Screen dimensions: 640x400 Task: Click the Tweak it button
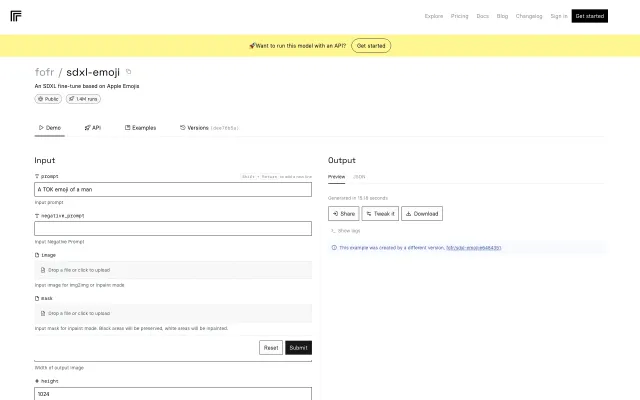click(381, 213)
